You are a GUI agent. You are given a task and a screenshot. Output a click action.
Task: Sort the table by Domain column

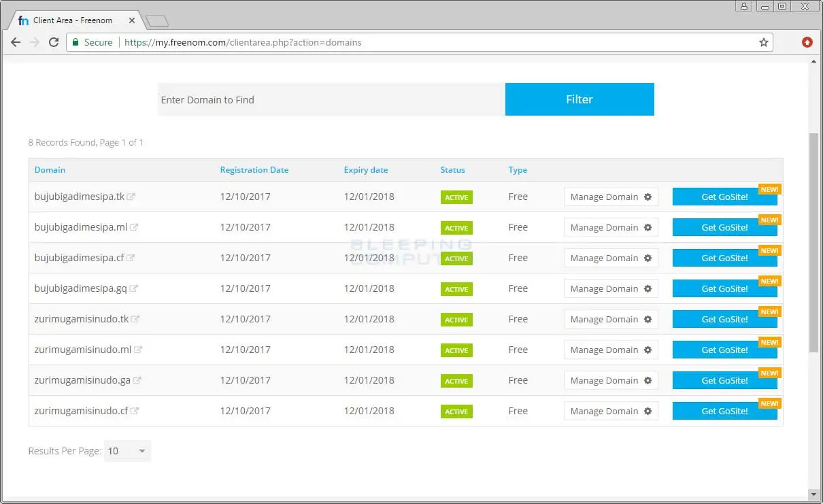click(50, 170)
